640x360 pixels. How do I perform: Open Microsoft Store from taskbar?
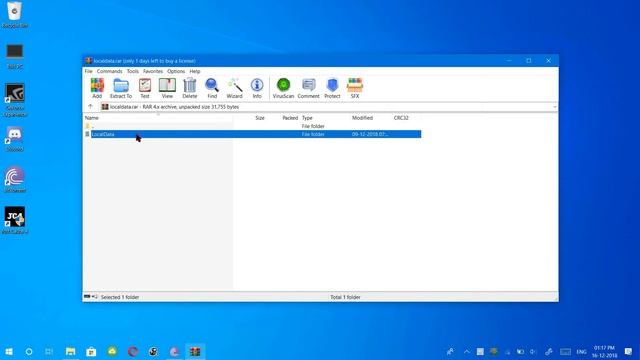91,351
